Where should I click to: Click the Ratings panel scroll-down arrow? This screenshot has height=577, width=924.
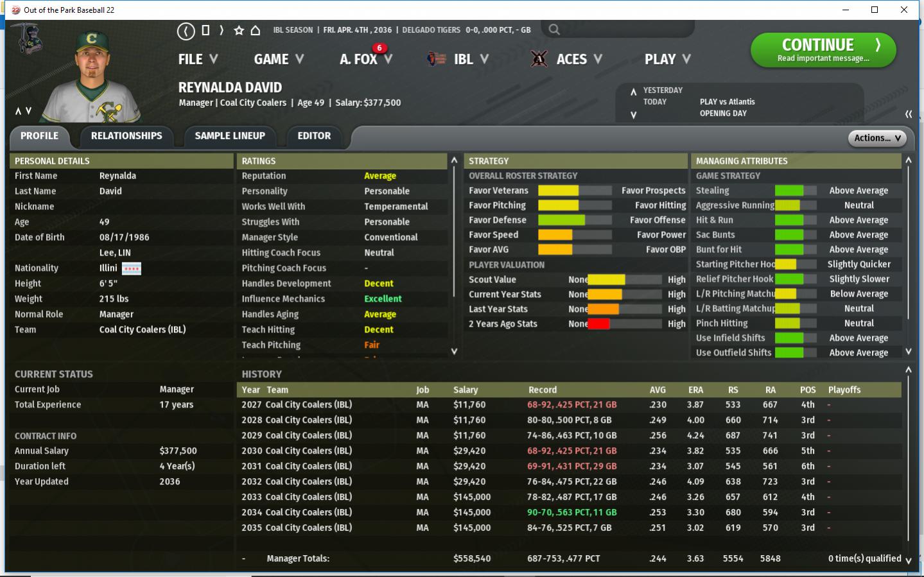click(455, 351)
